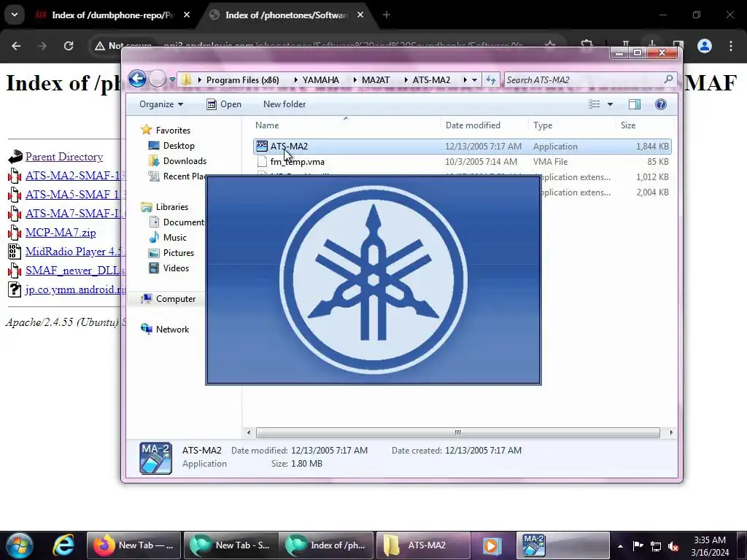Open the recent locations dropdown in Explorer
Image resolution: width=747 pixels, height=560 pixels.
(172, 79)
